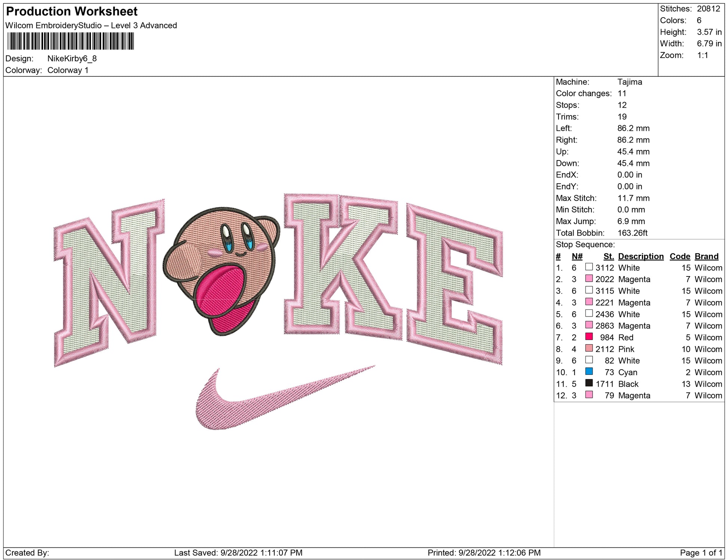Click the Magenta swatch in stop row 2
728x560 pixels.
tap(589, 279)
